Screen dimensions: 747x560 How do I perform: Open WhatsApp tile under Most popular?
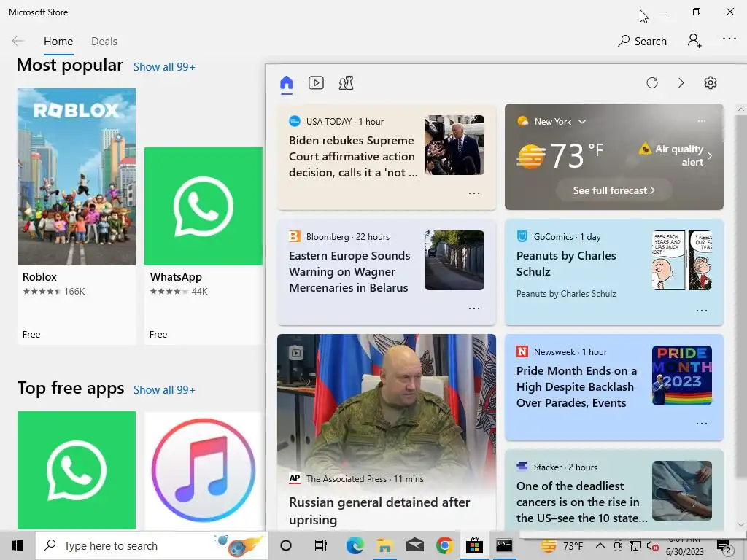coord(204,246)
